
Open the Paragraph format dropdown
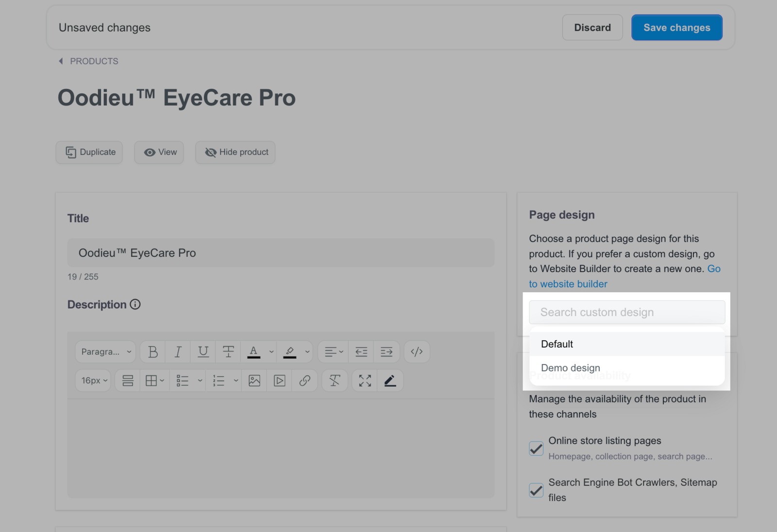tap(105, 352)
